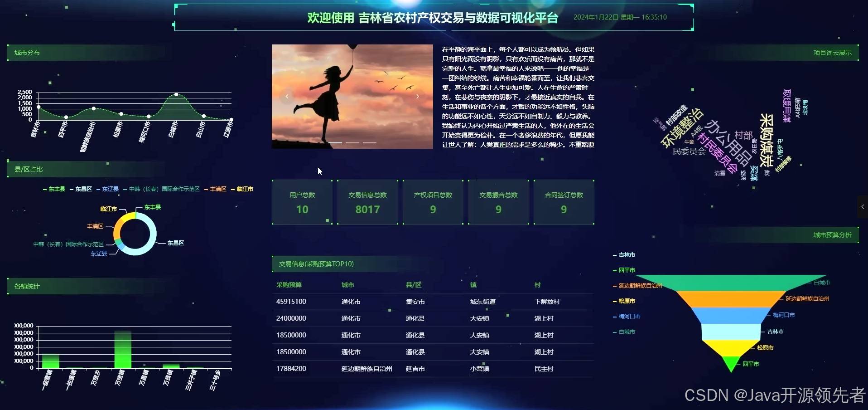Click the 交易撮合总数 stat card
This screenshot has height=410, width=868.
point(498,202)
